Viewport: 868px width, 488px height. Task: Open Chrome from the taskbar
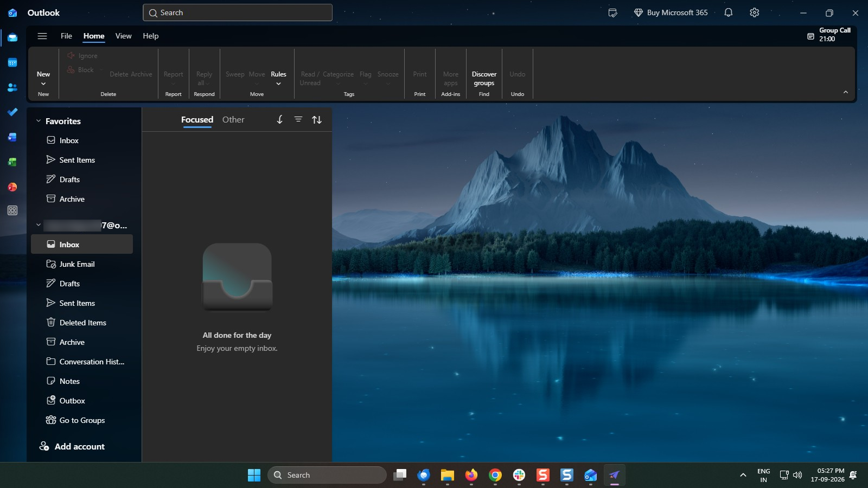coord(495,475)
